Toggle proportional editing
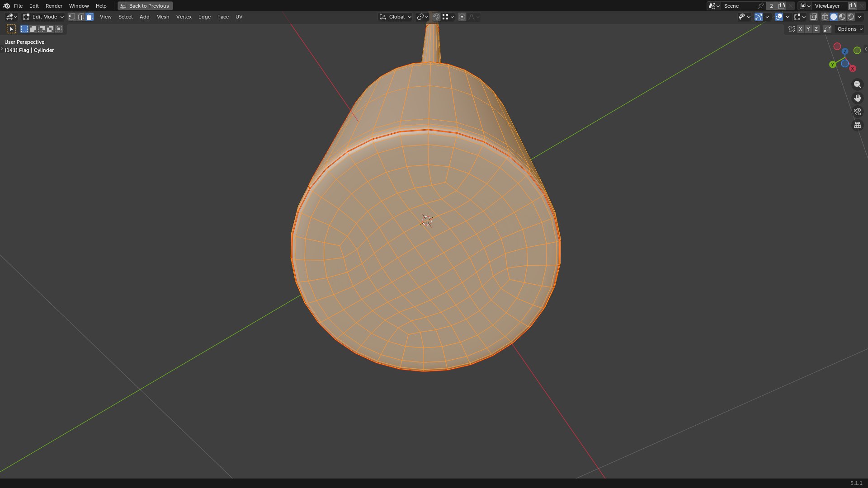The image size is (868, 488). coord(462,17)
